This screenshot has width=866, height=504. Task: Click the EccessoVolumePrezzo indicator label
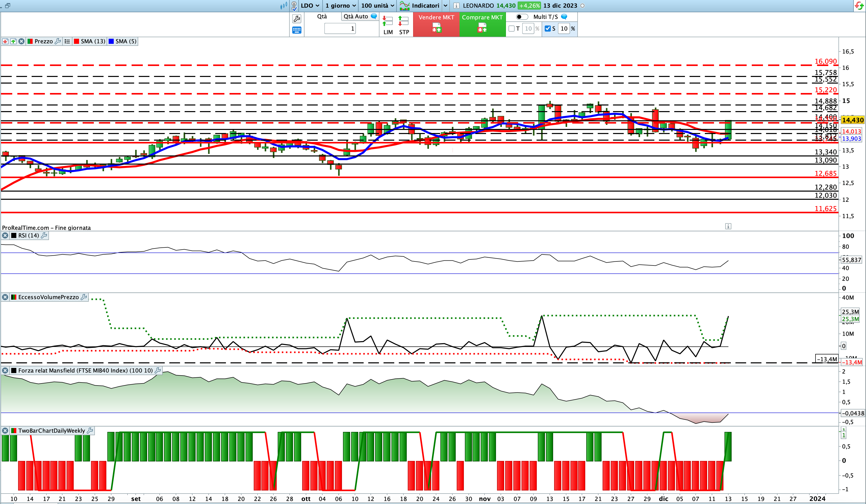click(48, 297)
